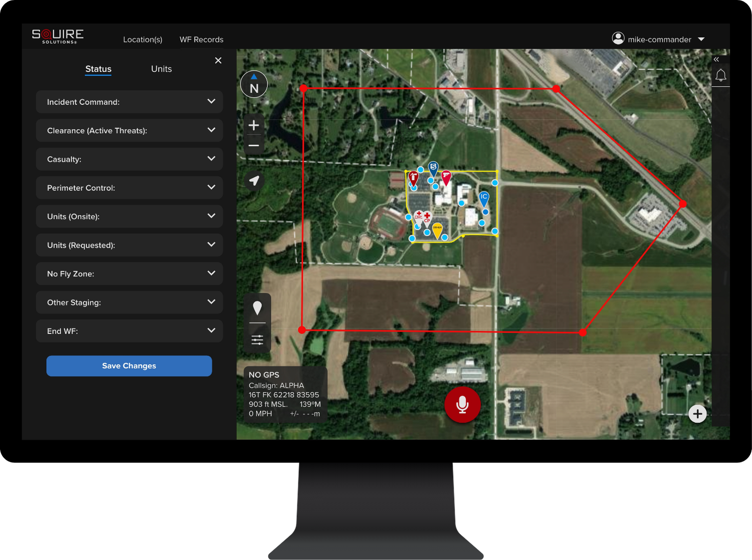Click the north compass icon
The image size is (752, 560).
254,84
